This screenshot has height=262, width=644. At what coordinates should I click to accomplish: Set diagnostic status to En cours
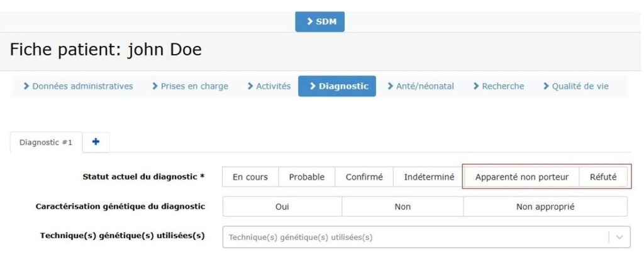coord(250,177)
